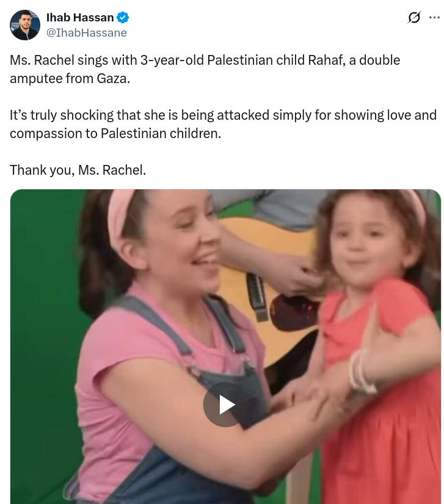Open the @IhabHassane handle link
The image size is (444, 504).
point(87,33)
